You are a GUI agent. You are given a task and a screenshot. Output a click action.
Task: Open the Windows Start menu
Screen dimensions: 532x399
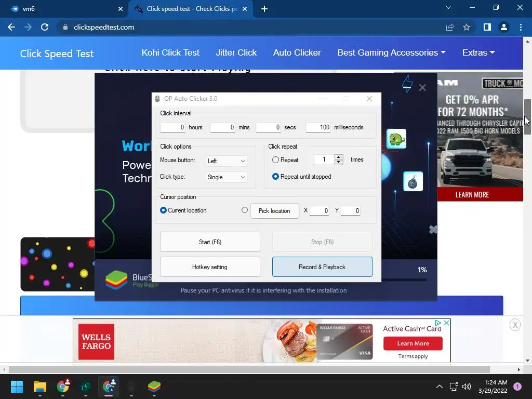(17, 387)
